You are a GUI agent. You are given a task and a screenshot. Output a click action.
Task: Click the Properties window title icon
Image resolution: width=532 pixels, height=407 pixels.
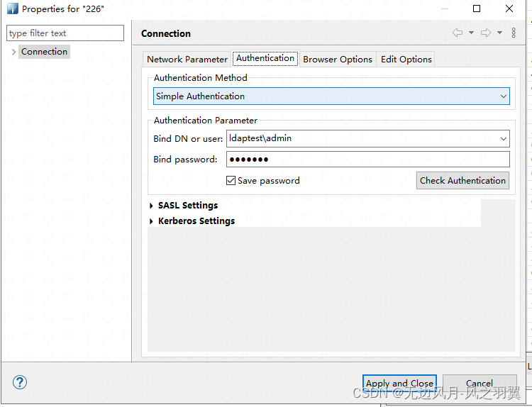13,9
